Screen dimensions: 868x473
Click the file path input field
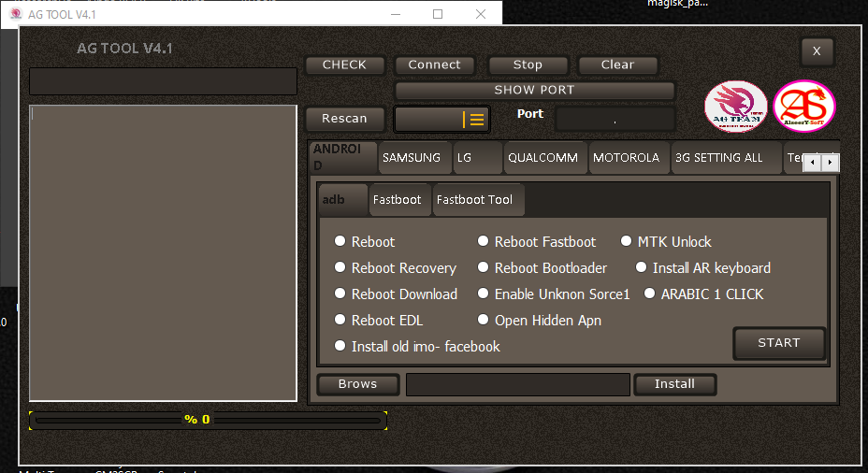pos(517,384)
